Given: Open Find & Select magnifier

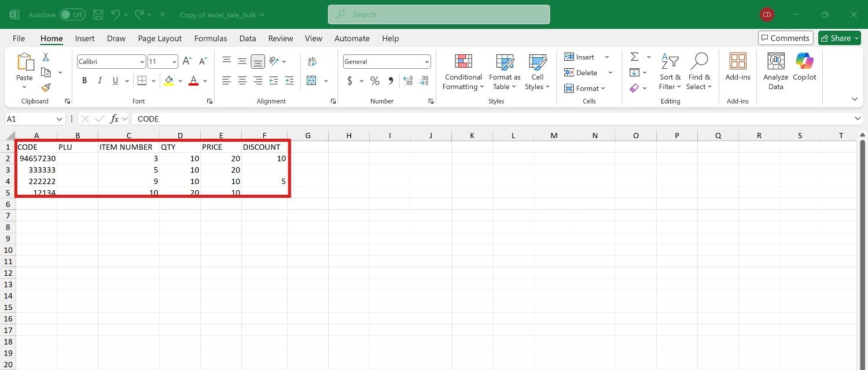Looking at the screenshot, I should click(x=699, y=72).
